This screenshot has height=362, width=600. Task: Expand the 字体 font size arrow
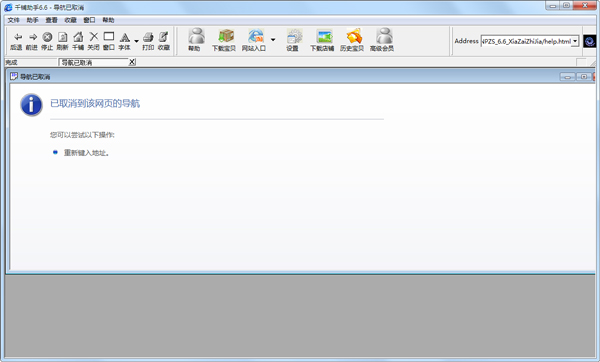pyautogui.click(x=136, y=41)
